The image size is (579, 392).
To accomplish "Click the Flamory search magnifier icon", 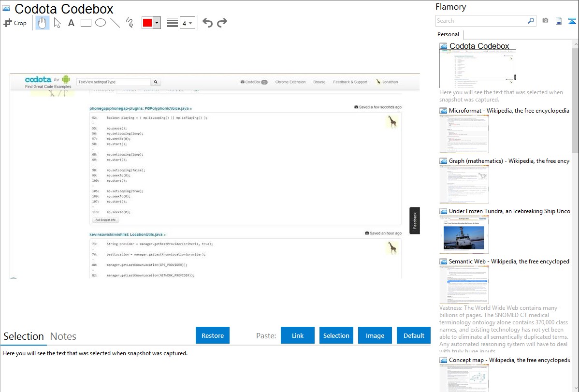I will (x=531, y=21).
